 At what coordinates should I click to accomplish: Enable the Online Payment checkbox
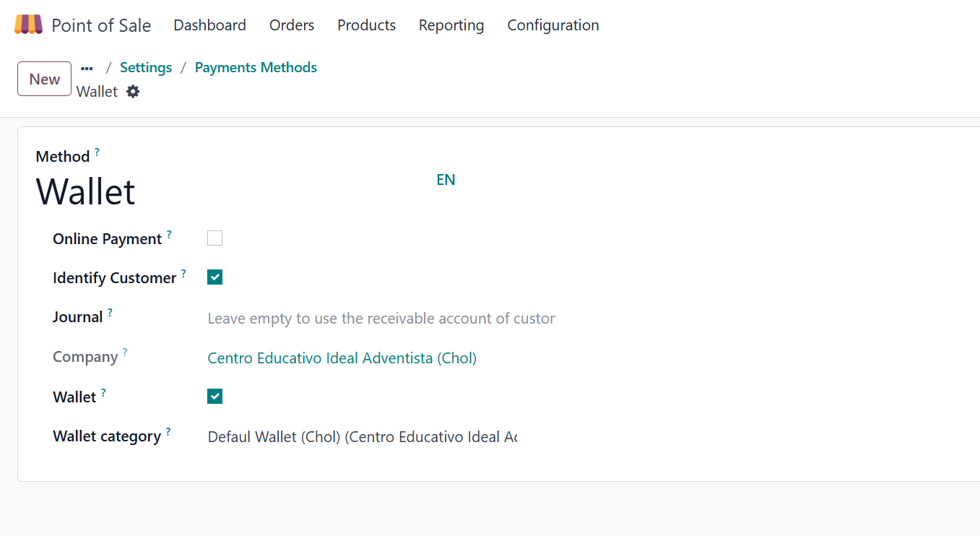coord(214,238)
